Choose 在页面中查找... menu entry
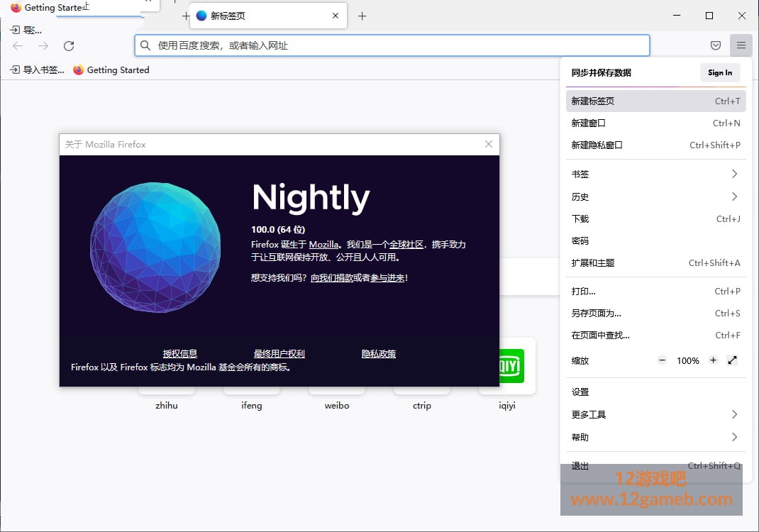This screenshot has width=759, height=532. [x=655, y=335]
